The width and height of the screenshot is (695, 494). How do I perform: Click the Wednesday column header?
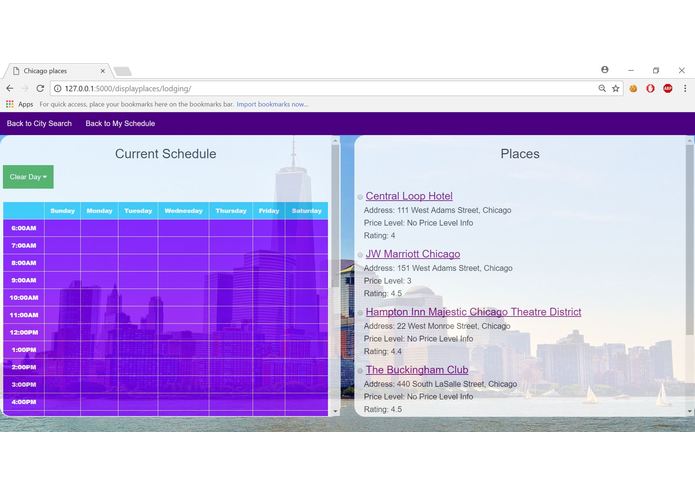click(x=184, y=211)
